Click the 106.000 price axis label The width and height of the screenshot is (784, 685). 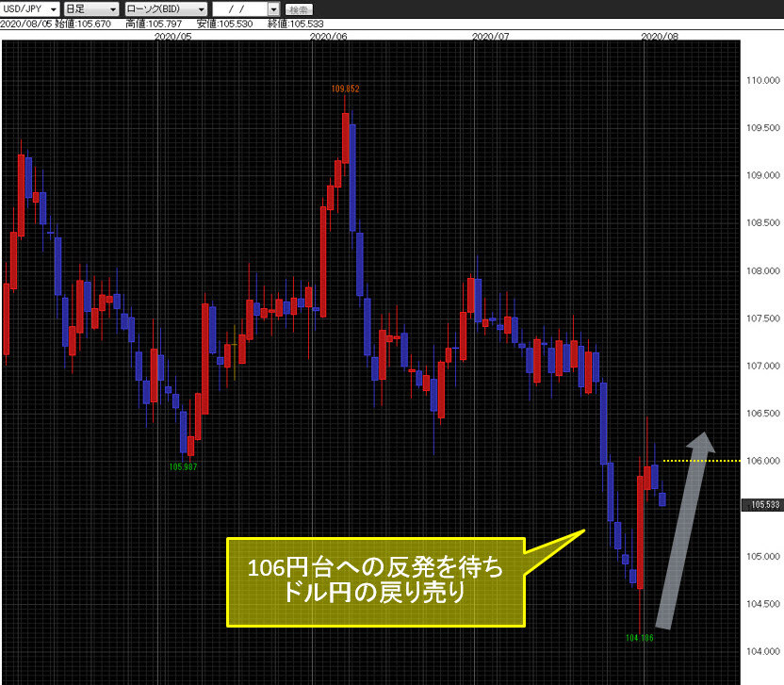coord(763,461)
